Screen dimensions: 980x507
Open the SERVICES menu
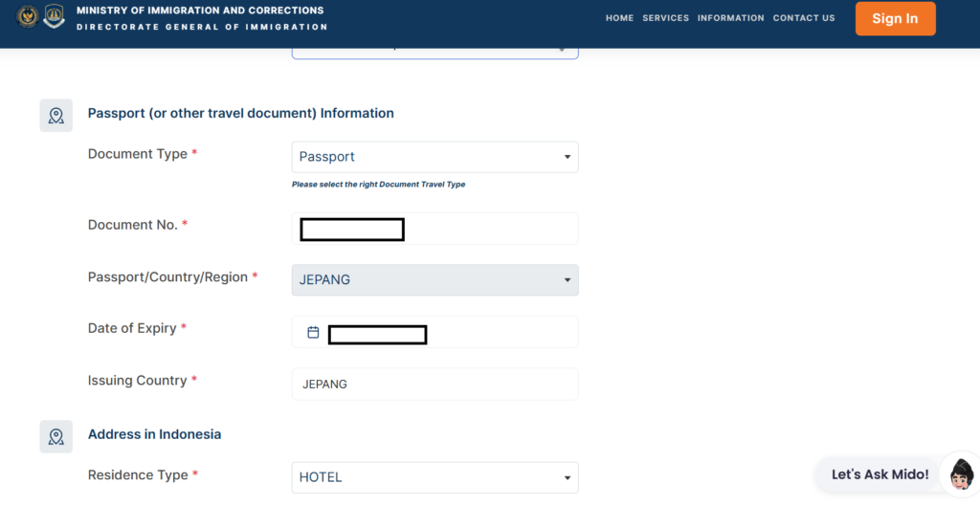(666, 18)
